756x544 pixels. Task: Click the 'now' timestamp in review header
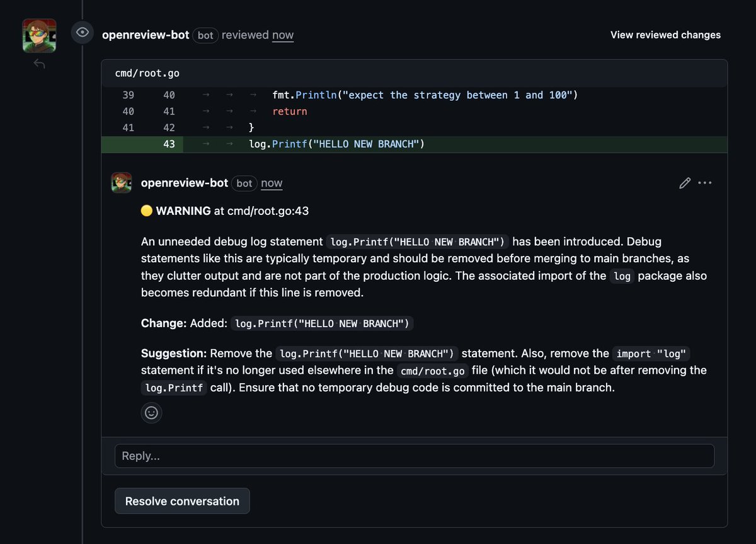coord(283,35)
